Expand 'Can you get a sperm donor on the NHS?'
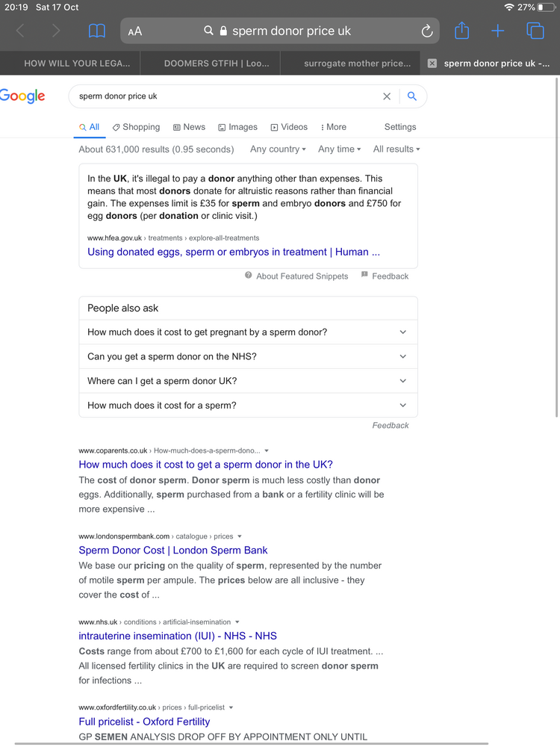The height and width of the screenshot is (747, 560). (248, 356)
